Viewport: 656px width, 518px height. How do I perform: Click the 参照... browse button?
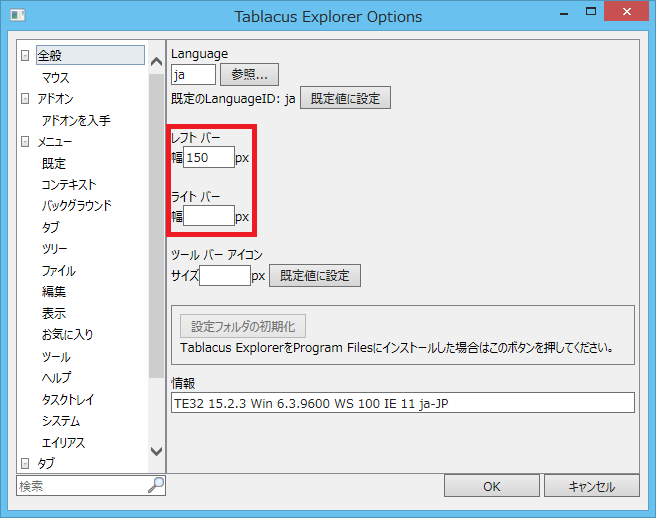(249, 75)
